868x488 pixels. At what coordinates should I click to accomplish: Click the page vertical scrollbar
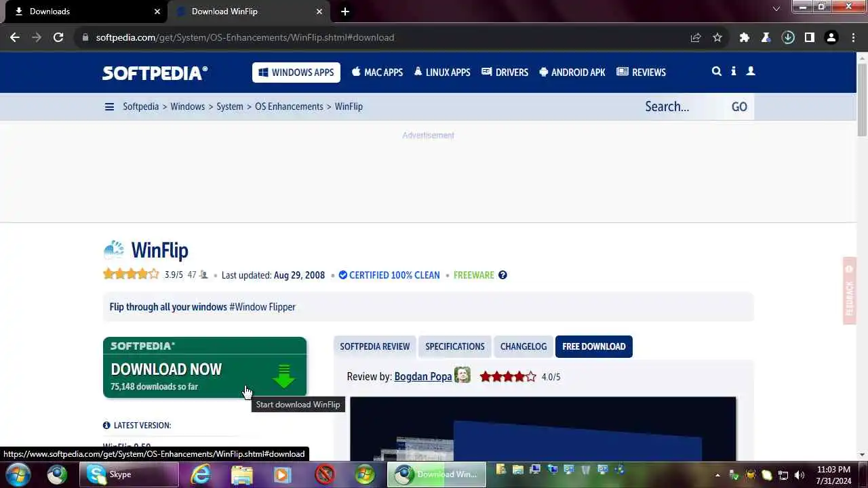862,99
